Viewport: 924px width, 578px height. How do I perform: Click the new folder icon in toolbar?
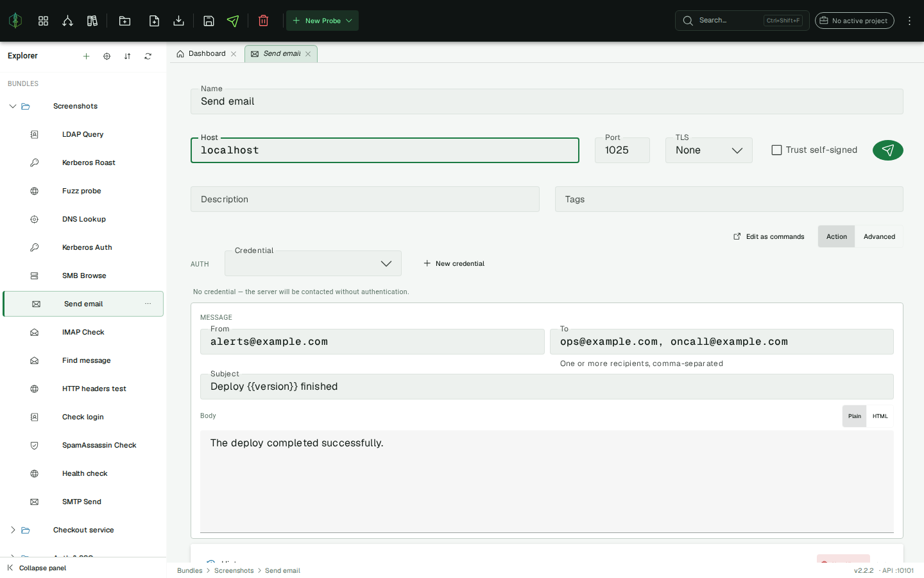click(124, 21)
